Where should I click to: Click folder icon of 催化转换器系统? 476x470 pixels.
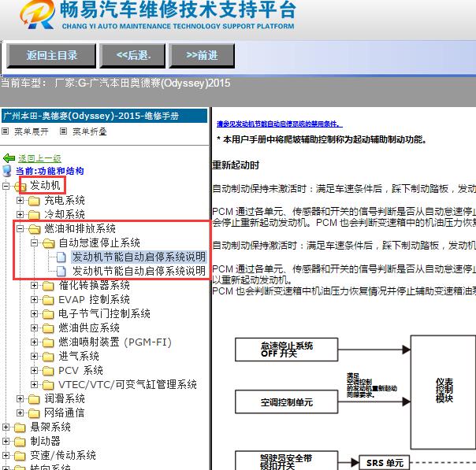click(48, 286)
